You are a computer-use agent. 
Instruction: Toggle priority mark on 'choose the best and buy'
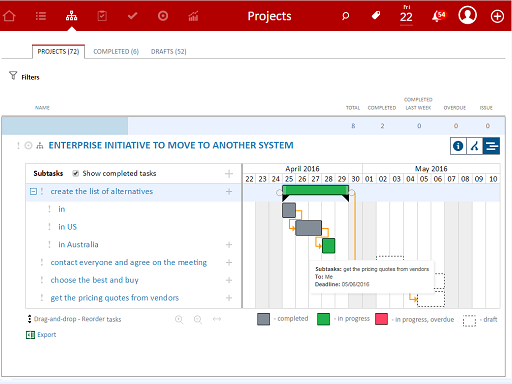click(42, 280)
